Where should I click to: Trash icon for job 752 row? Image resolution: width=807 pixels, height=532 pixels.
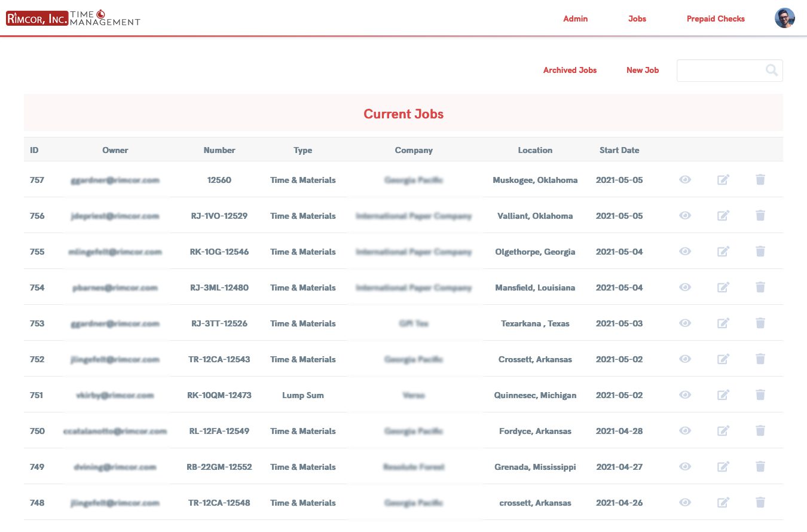[x=760, y=359]
